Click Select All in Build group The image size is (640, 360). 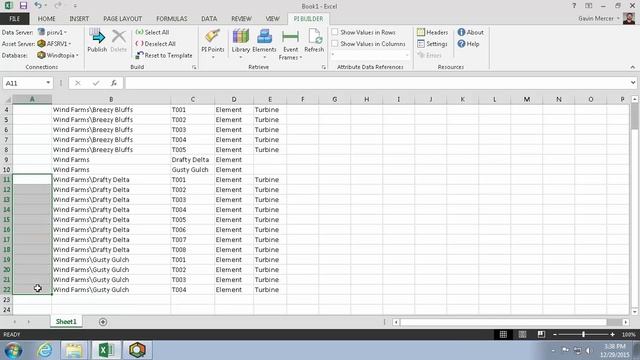[152, 32]
